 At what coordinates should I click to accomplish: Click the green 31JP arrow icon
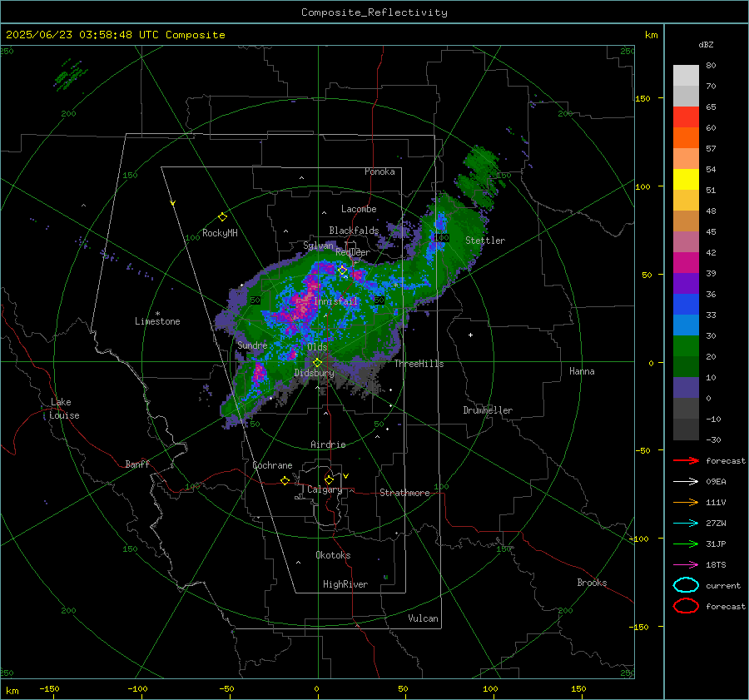coord(686,544)
